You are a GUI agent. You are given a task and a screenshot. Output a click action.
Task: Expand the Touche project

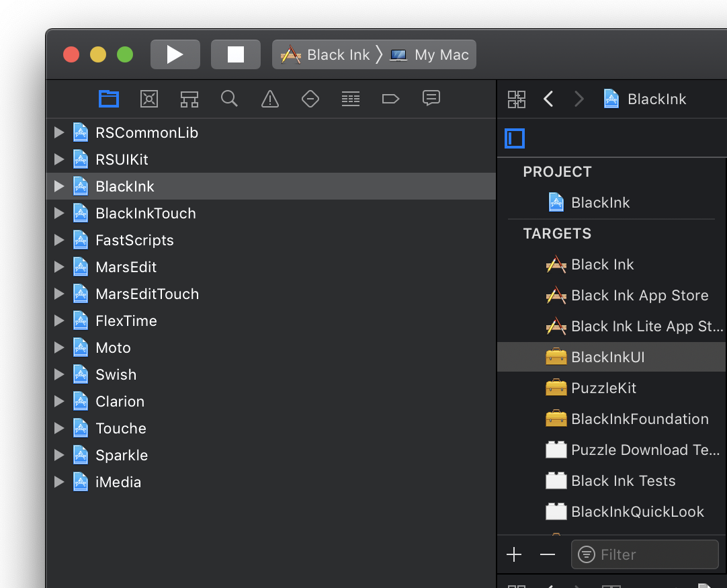click(x=59, y=429)
